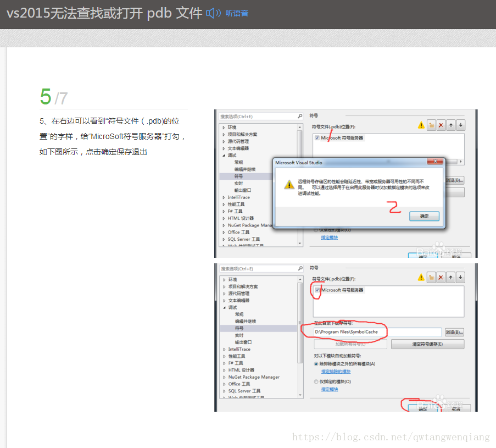
Task: Expand 文本编辑器 node in lower tree
Action: [224, 301]
